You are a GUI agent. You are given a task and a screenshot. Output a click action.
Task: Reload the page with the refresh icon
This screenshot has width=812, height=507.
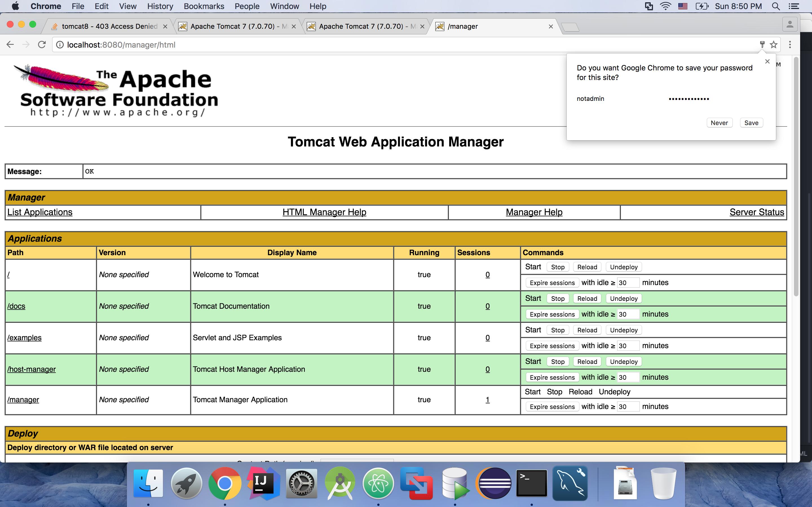(42, 45)
